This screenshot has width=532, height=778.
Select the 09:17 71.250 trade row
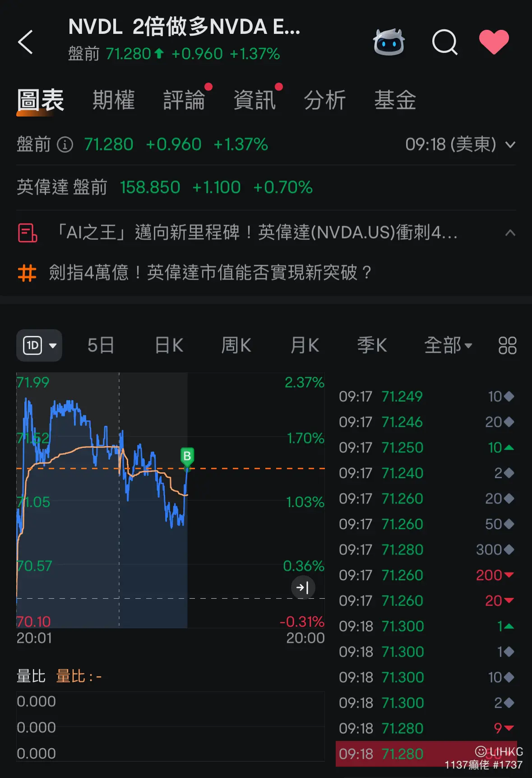tap(426, 447)
